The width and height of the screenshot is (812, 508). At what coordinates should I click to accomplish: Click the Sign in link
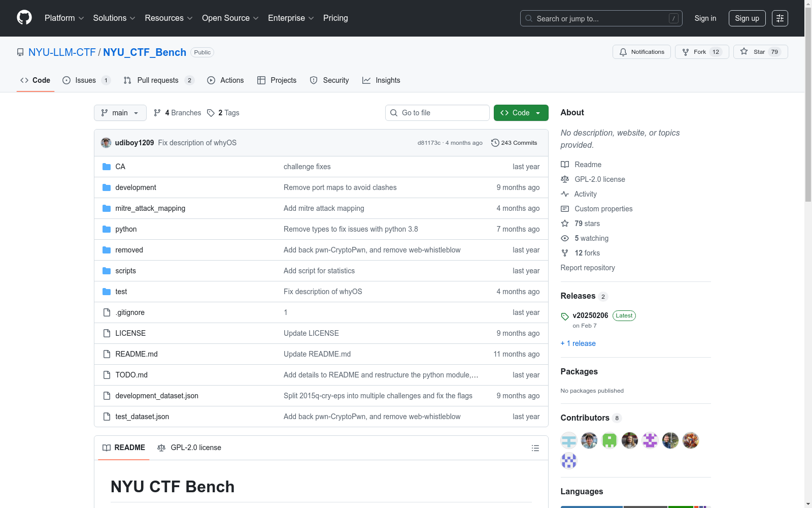tap(705, 18)
